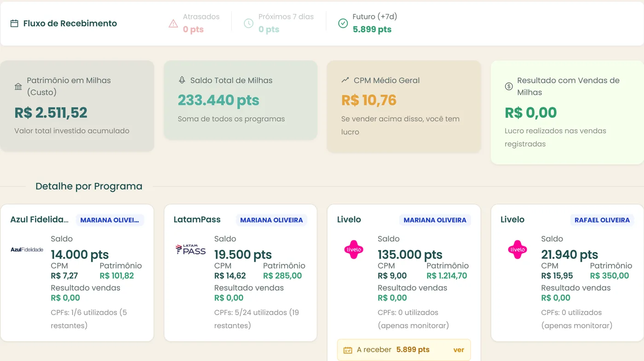644x361 pixels.
Task: Select the Azul Fidelidade card title
Action: [x=40, y=220]
